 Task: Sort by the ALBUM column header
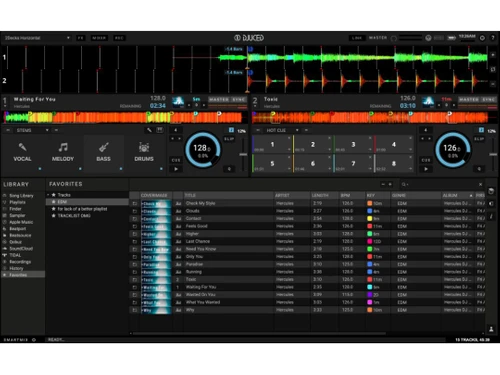tap(457, 195)
